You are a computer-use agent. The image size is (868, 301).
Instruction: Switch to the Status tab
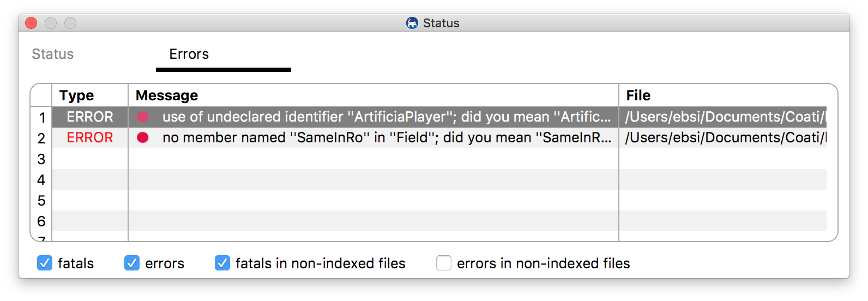click(x=53, y=54)
